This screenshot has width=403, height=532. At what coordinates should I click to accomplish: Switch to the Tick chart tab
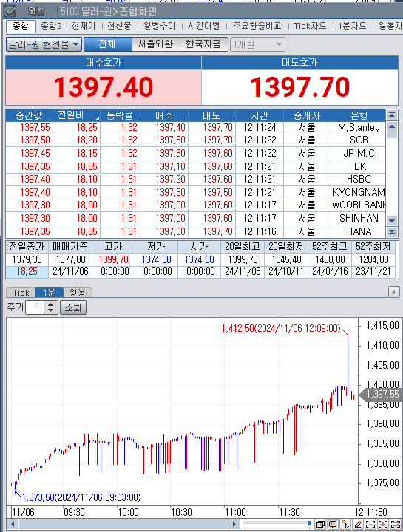pos(21,292)
